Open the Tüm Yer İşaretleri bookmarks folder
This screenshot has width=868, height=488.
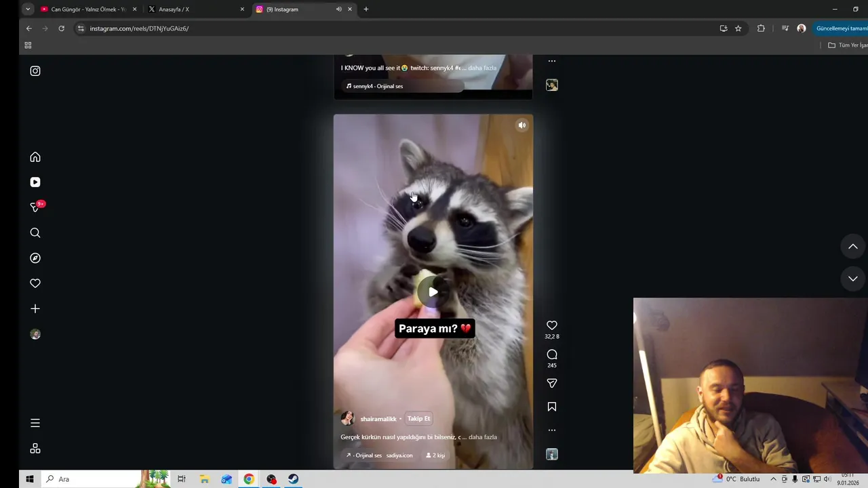pos(848,45)
